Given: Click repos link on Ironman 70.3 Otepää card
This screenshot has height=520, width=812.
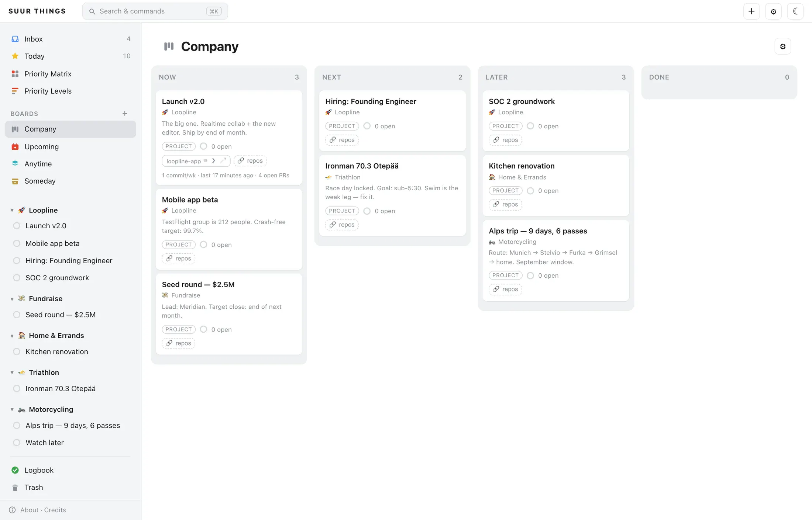Looking at the screenshot, I should [342, 225].
